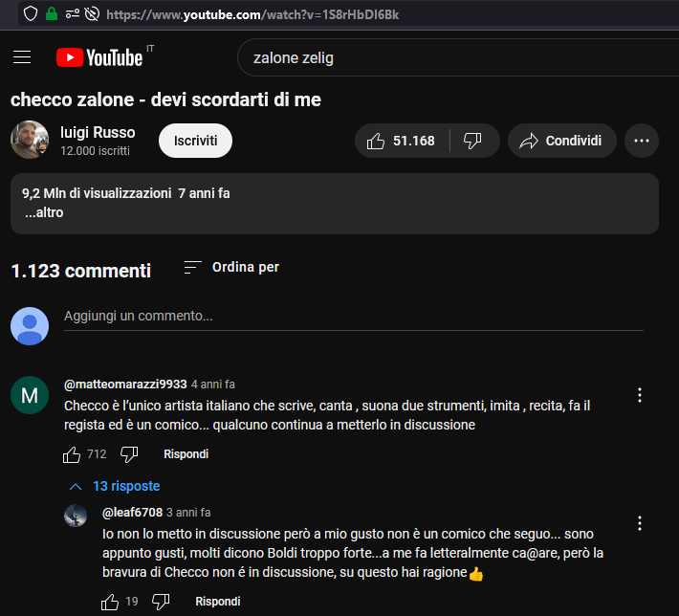
Task: Open the site permissions icon in address bar
Action: point(73,14)
